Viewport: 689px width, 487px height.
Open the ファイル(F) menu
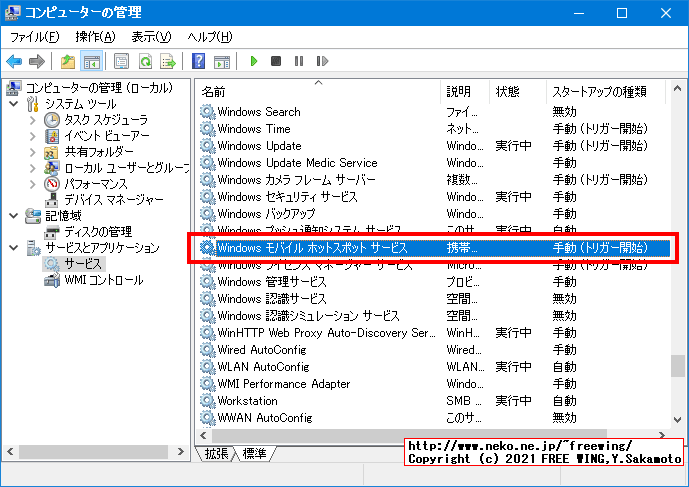34,37
